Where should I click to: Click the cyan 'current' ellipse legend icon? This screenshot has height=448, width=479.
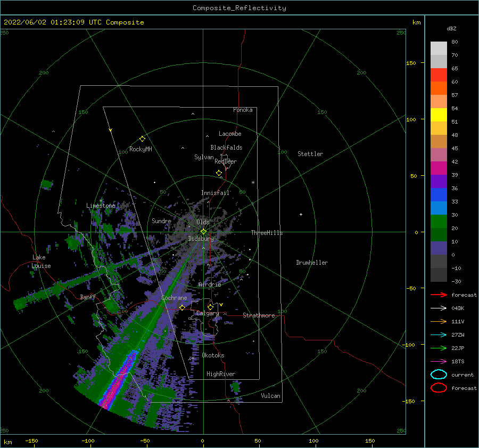pos(439,374)
